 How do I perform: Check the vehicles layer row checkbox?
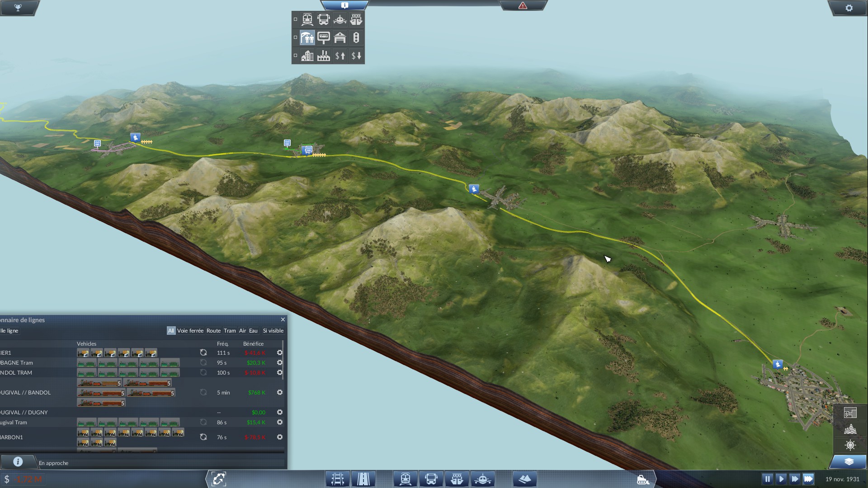296,19
